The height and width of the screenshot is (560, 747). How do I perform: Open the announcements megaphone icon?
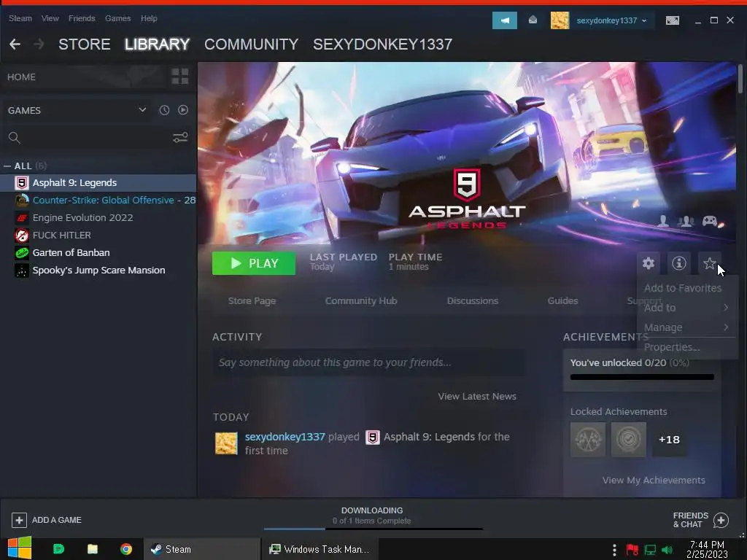[505, 20]
